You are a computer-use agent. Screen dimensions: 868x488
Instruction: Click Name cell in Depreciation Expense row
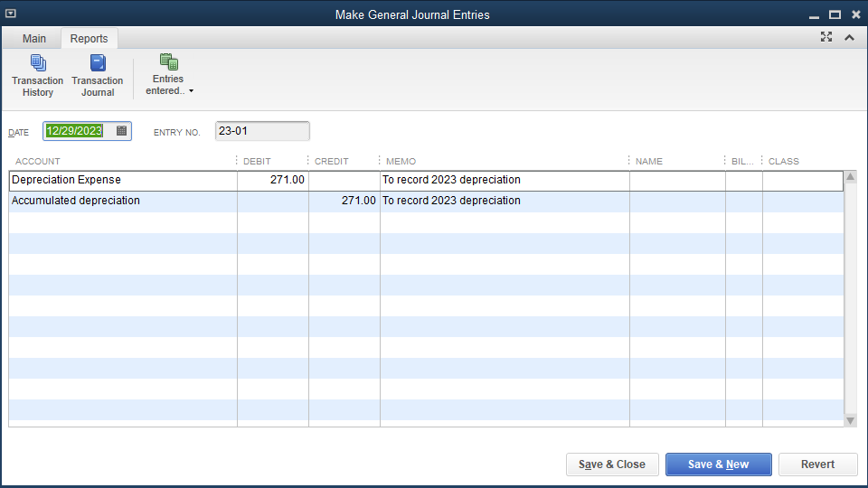(x=677, y=181)
